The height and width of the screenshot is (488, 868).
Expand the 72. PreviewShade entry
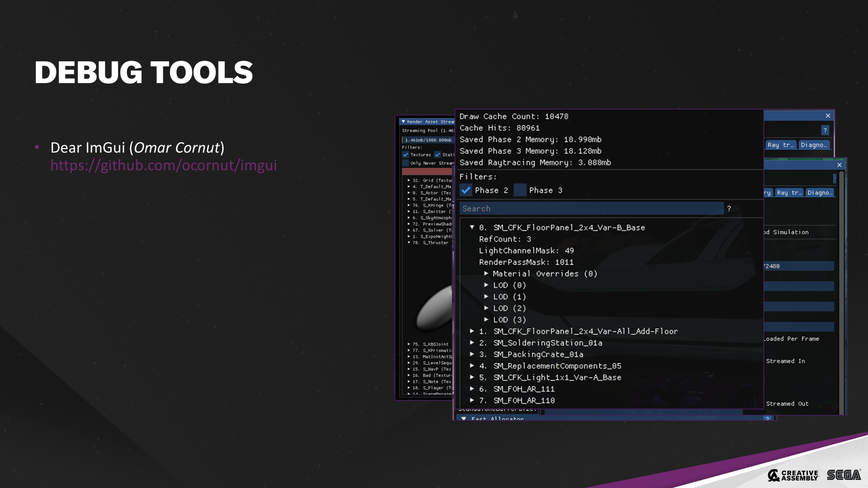tap(409, 224)
